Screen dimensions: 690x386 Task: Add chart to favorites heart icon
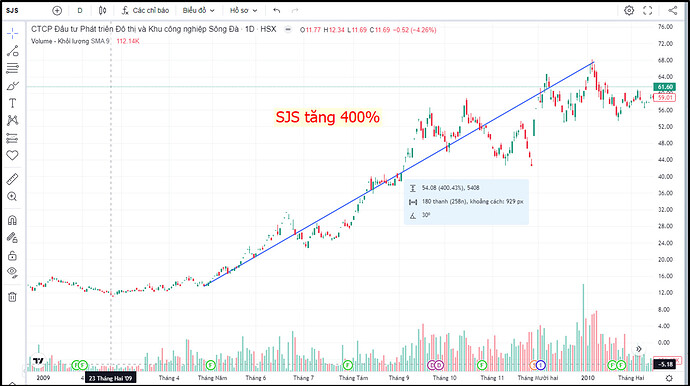[12, 155]
